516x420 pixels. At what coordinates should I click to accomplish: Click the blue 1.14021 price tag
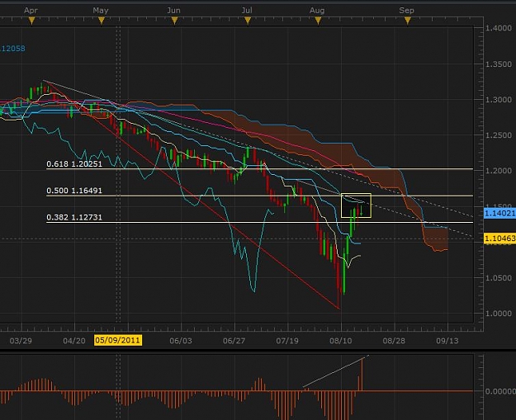point(499,213)
